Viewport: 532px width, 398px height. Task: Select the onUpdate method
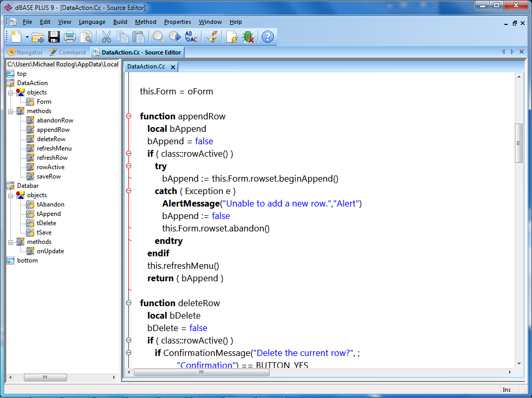50,251
